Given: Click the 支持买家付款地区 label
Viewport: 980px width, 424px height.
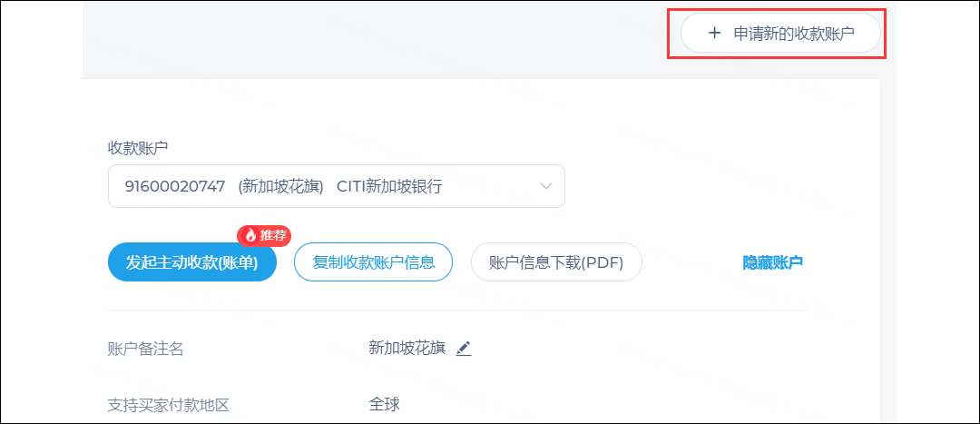Looking at the screenshot, I should (x=169, y=405).
